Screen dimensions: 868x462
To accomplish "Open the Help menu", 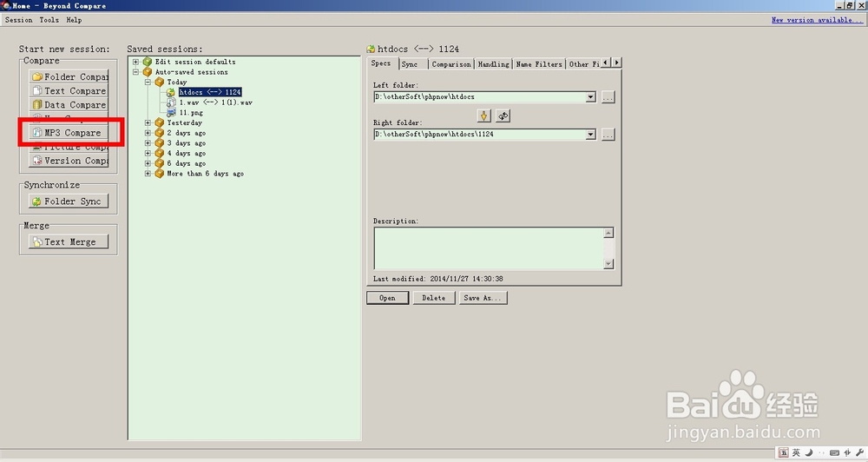I will (74, 20).
